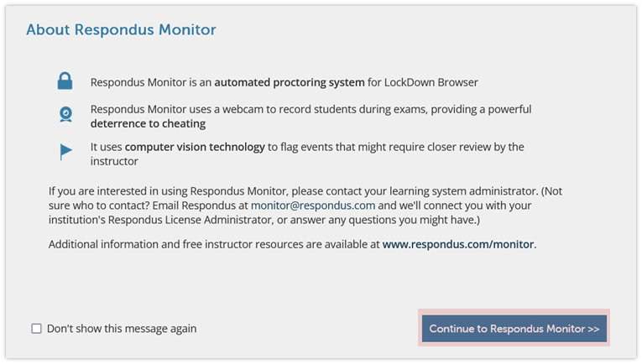Continue to Respondus Monitor via the blue button
Screen dimensions: 642x364
514,329
